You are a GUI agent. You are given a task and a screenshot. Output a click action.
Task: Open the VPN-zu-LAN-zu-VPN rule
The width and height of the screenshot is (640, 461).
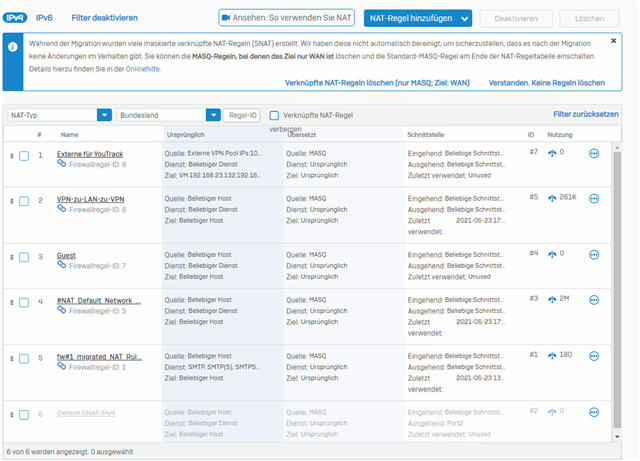[x=91, y=199]
